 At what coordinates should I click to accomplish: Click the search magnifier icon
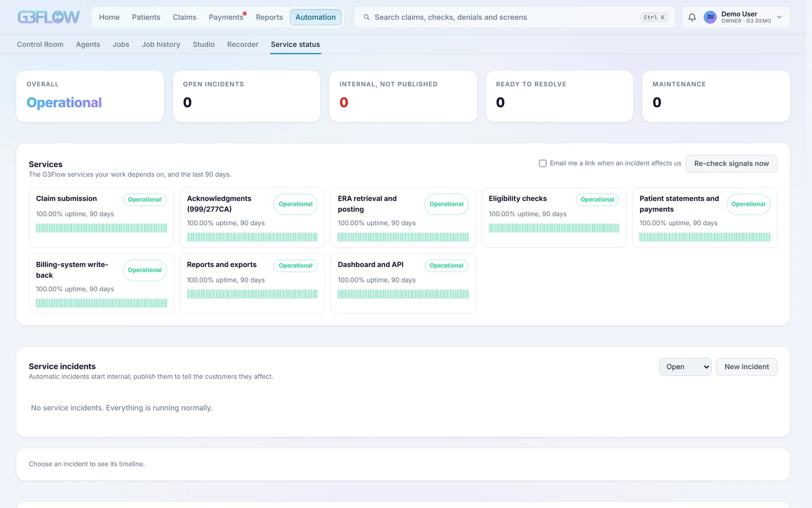(x=366, y=17)
